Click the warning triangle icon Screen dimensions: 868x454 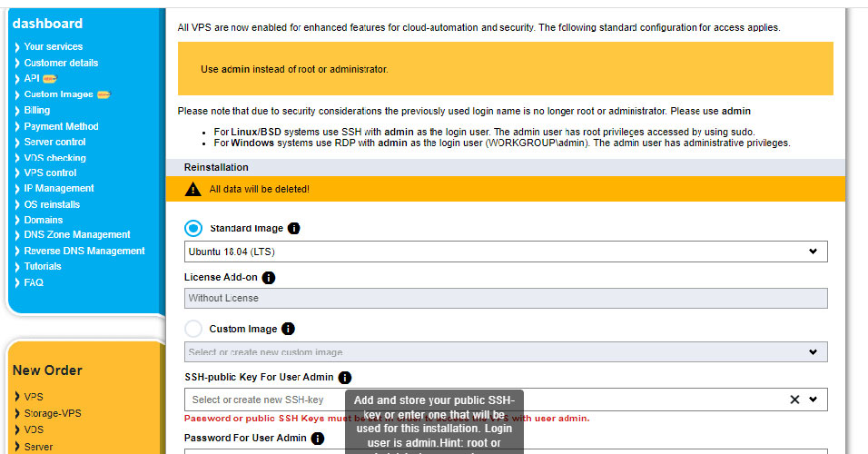pos(192,190)
